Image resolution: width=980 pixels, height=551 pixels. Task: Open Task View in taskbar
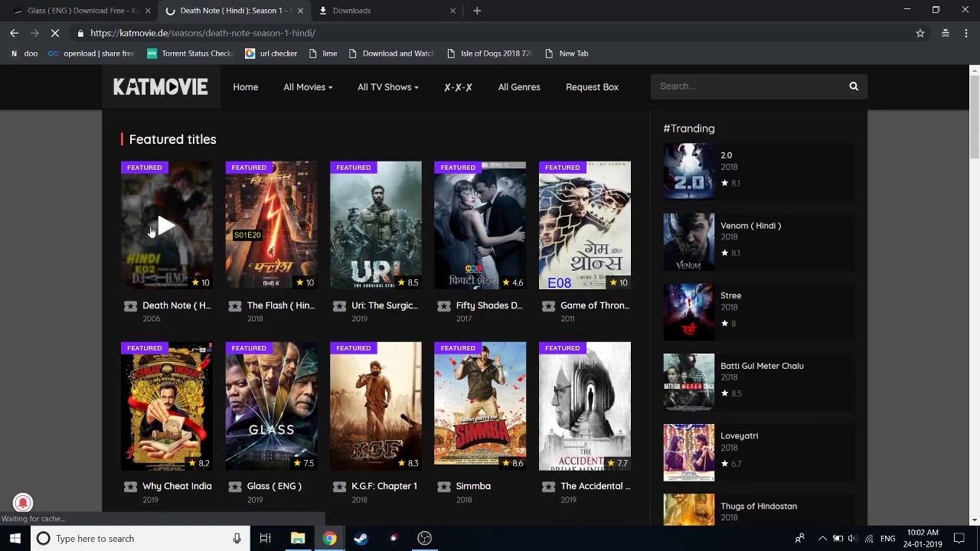point(266,539)
